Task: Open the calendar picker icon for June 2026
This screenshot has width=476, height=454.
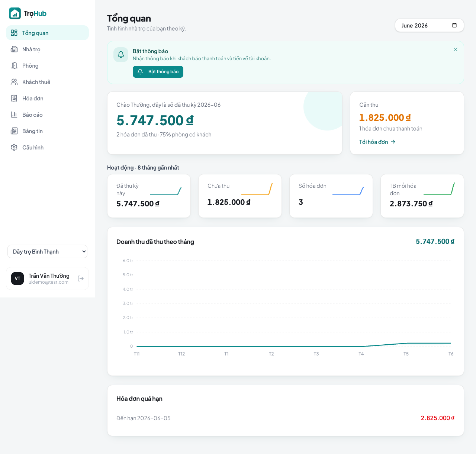Action: 454,25
